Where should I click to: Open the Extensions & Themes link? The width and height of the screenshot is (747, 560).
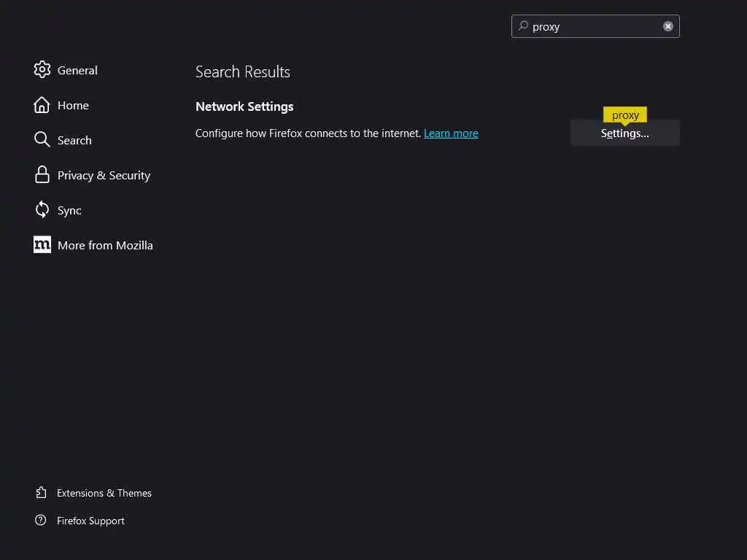coord(104,493)
